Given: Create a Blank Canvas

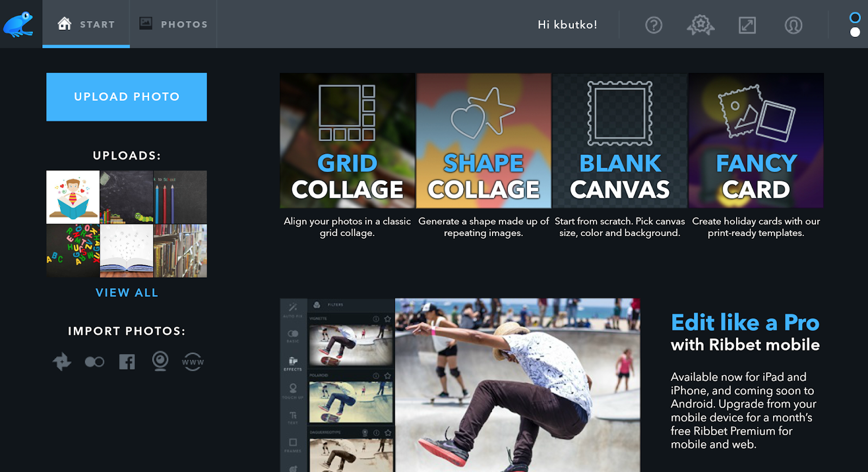Looking at the screenshot, I should pyautogui.click(x=620, y=141).
